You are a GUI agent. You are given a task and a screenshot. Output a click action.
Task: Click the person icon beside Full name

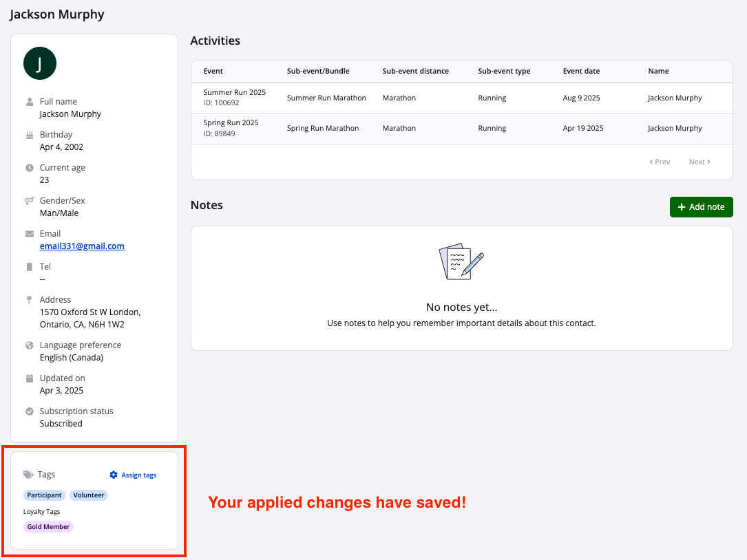tap(30, 102)
